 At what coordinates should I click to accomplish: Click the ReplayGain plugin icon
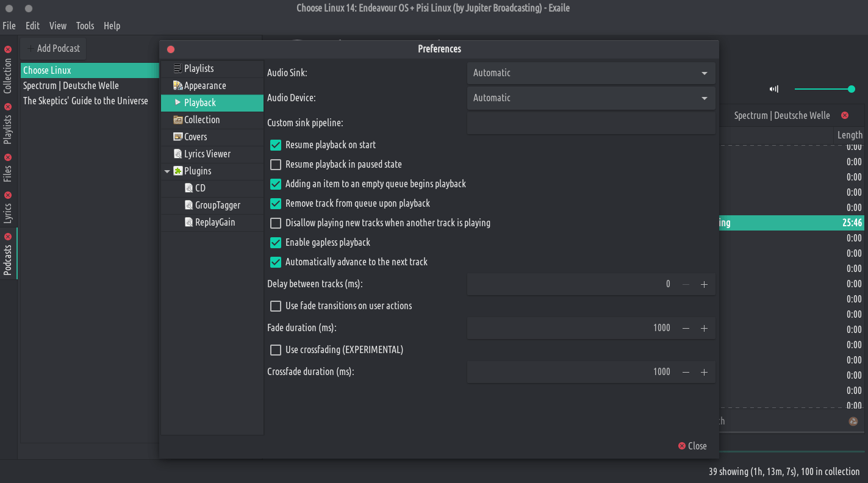(x=188, y=223)
